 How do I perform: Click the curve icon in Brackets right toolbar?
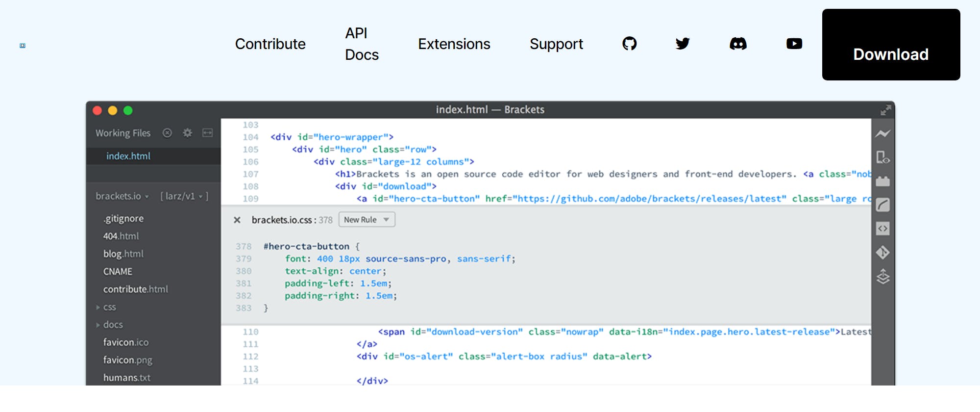883,205
